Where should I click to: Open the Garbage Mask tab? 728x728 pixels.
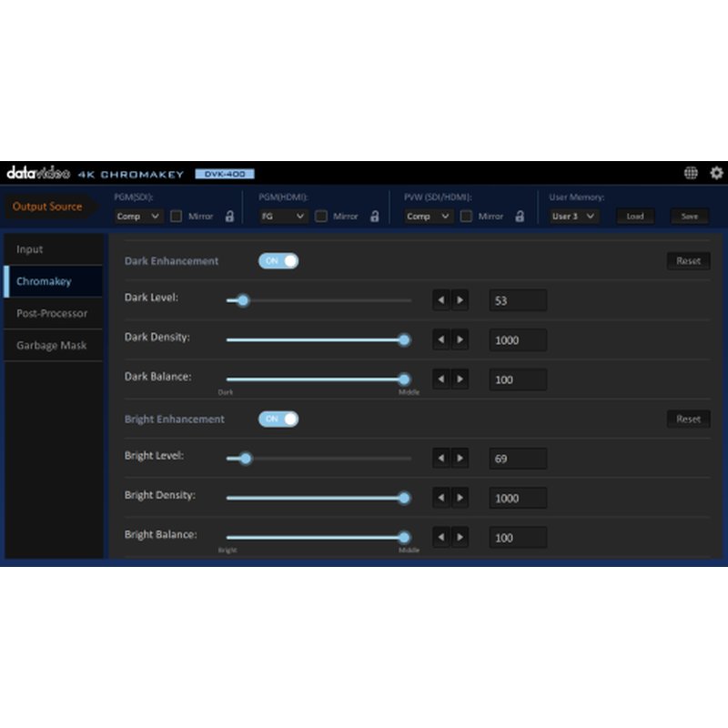click(52, 346)
